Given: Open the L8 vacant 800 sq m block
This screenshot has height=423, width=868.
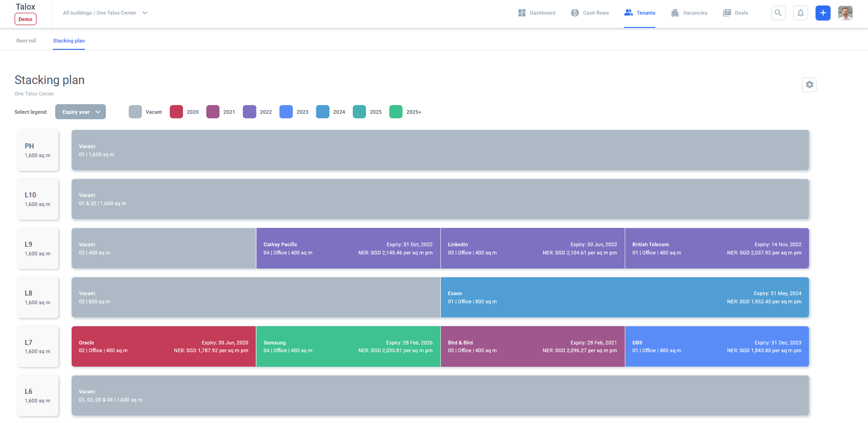Looking at the screenshot, I should coord(256,297).
